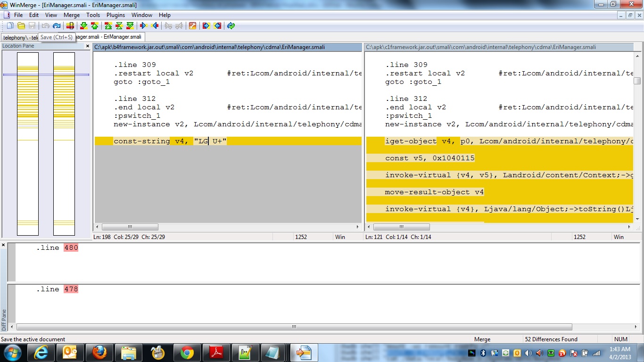Image resolution: width=644 pixels, height=362 pixels.
Task: Open the Windows Start button
Action: pyautogui.click(x=12, y=352)
